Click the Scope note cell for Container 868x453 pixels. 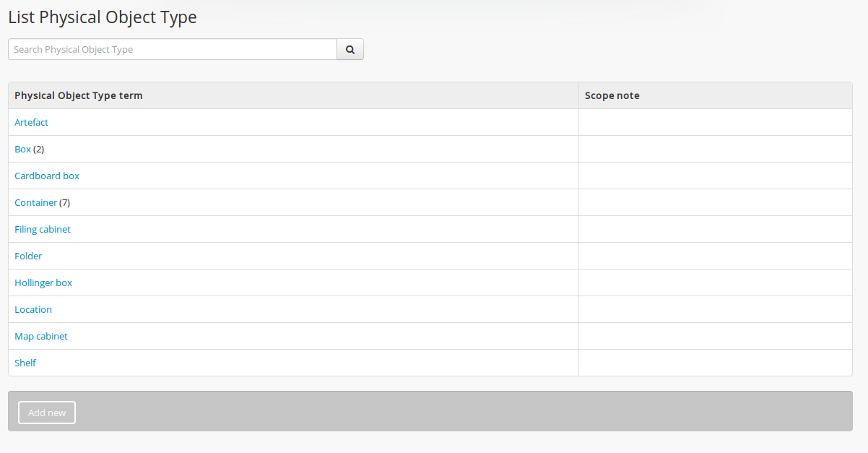click(x=715, y=203)
